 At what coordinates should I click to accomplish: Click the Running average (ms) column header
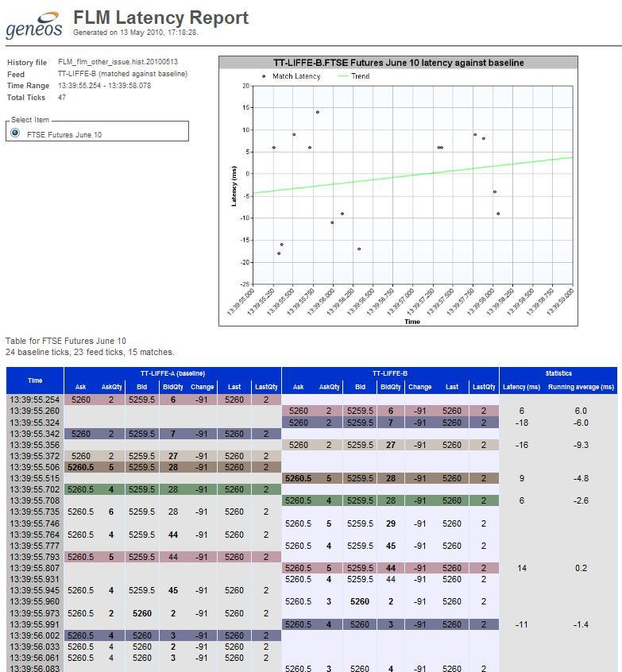click(581, 387)
